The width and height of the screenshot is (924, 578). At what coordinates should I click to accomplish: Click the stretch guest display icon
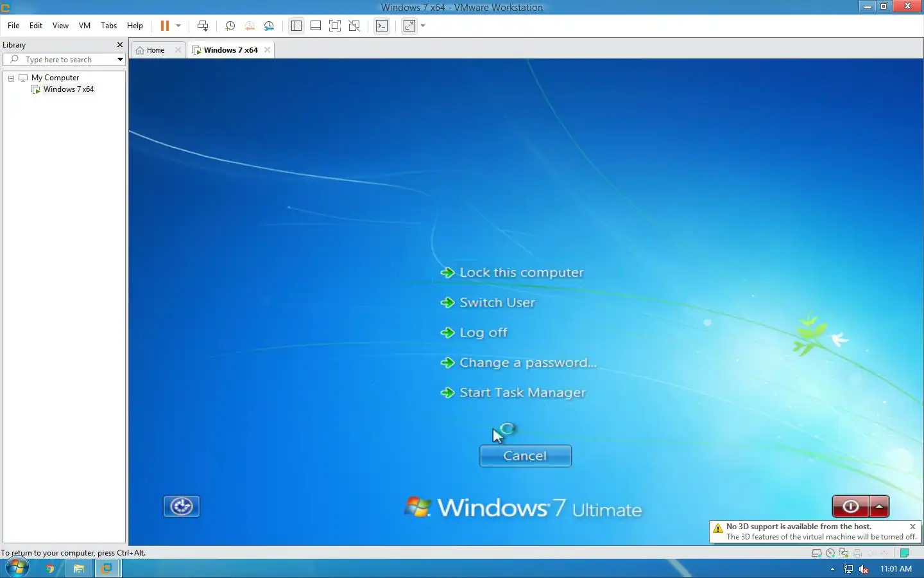(409, 26)
